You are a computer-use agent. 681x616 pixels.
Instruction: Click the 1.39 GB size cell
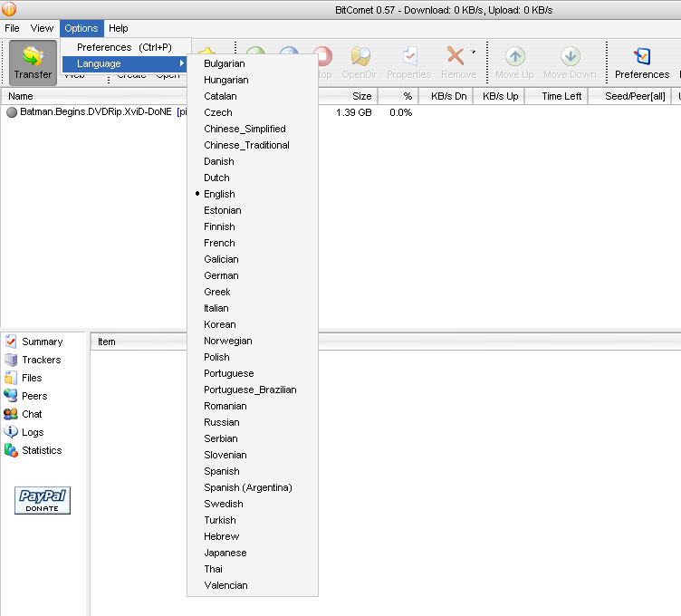[x=353, y=112]
